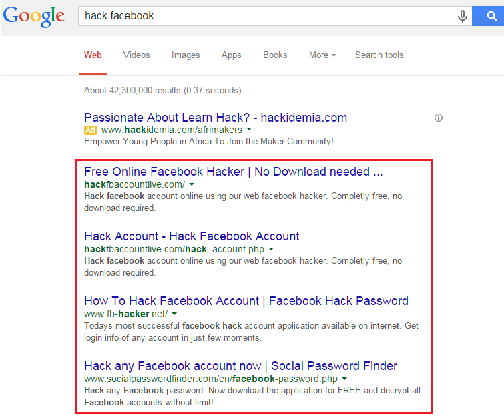Expand arrow beside hack_account.php URL

[271, 249]
